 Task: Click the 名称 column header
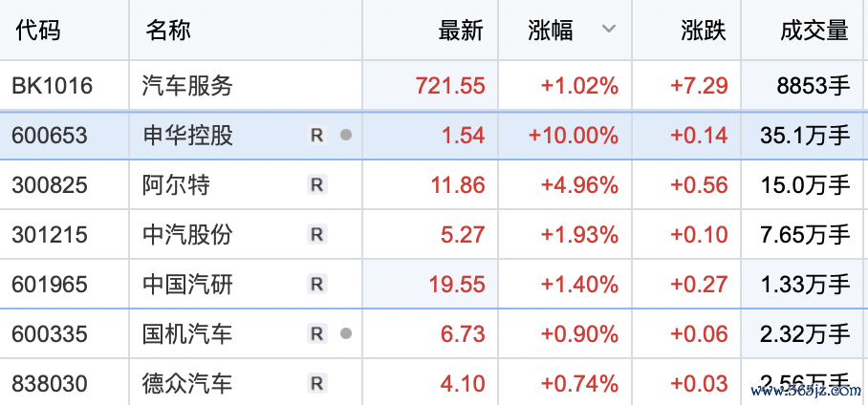pos(168,31)
